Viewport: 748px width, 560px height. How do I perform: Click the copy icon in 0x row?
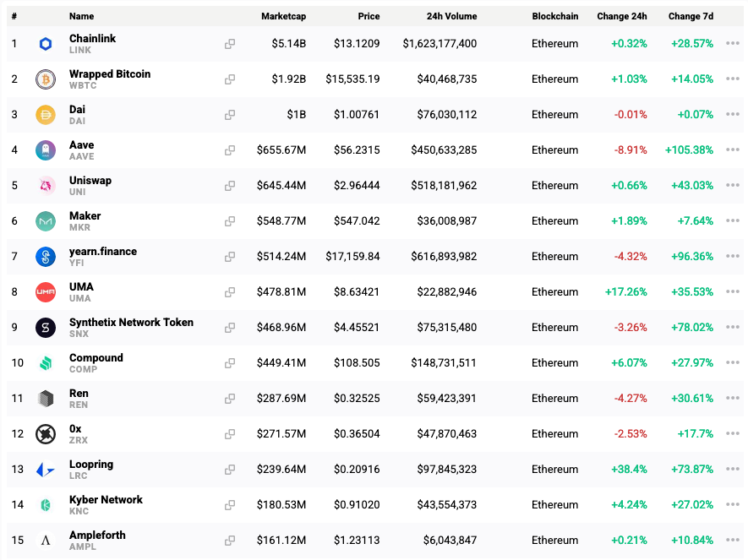point(230,434)
